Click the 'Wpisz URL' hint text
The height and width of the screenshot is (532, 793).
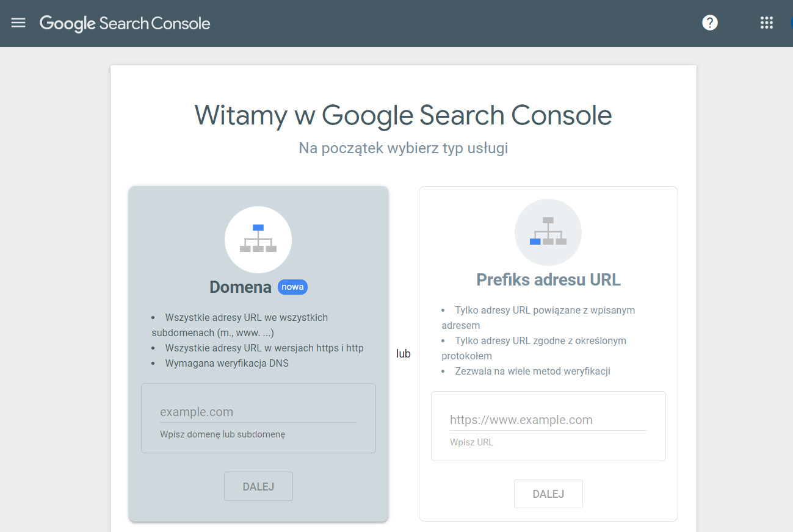(x=472, y=442)
